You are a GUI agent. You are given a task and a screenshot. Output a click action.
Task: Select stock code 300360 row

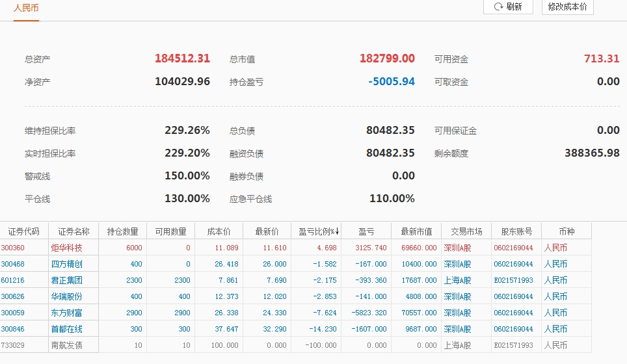click(295, 248)
